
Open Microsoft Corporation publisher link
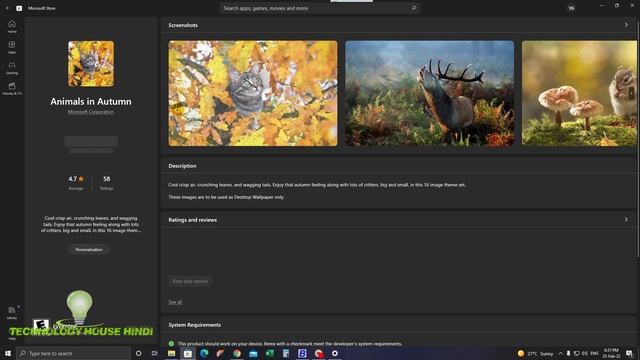[x=91, y=112]
